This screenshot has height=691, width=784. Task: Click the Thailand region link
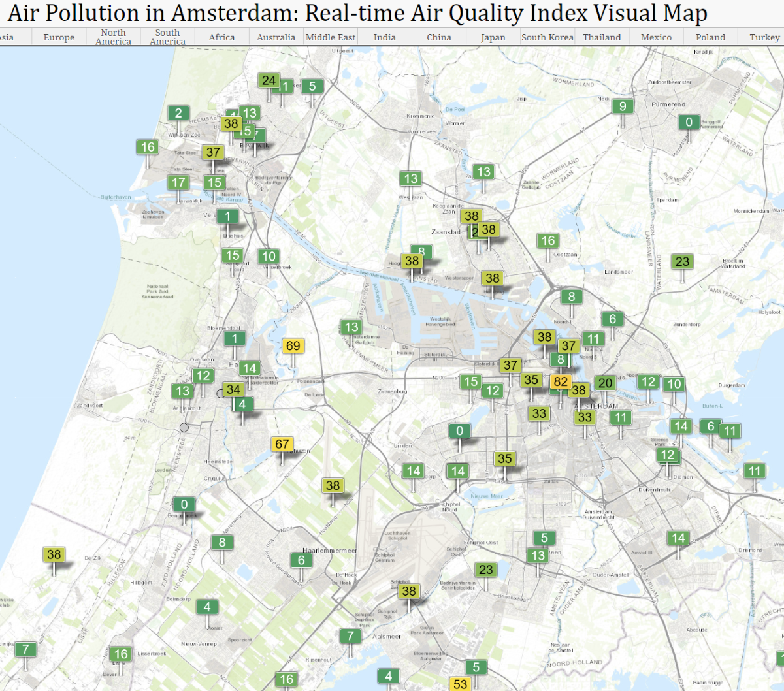pos(602,37)
